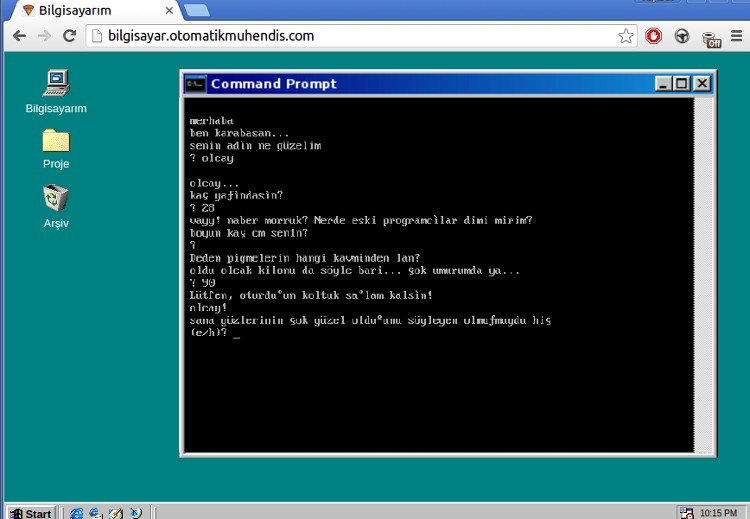Click the red stop-hand adblock extension icon
This screenshot has height=519, width=750.
(653, 36)
